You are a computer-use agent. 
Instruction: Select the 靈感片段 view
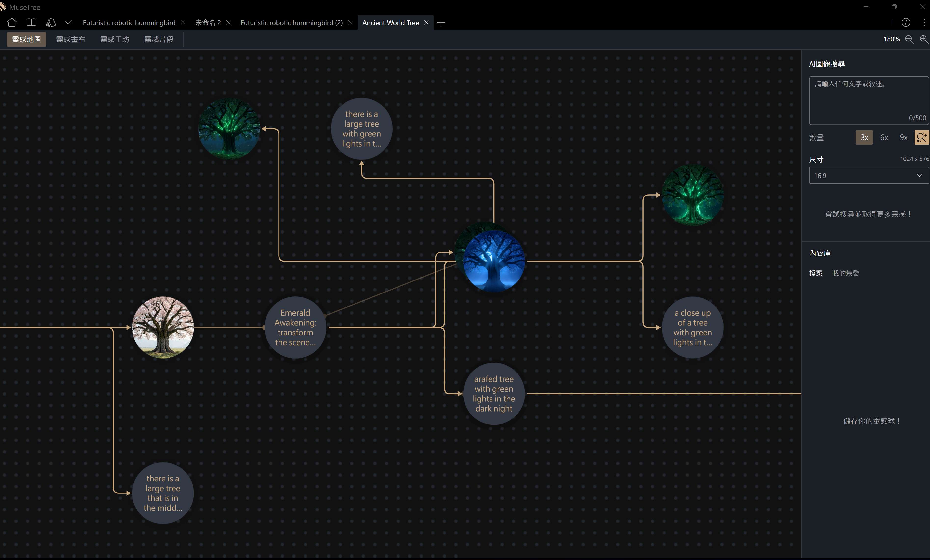pyautogui.click(x=159, y=39)
